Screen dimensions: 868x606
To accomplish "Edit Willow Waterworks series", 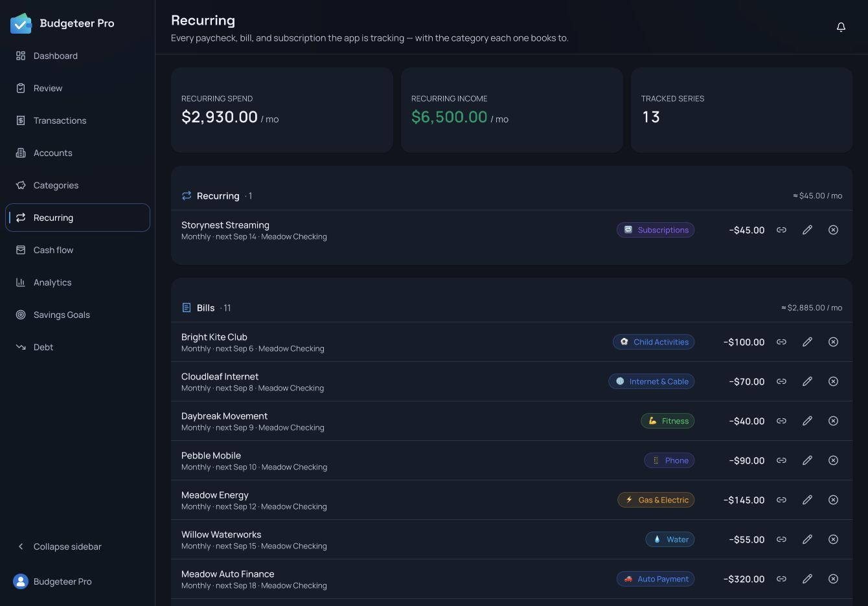I will pyautogui.click(x=808, y=539).
